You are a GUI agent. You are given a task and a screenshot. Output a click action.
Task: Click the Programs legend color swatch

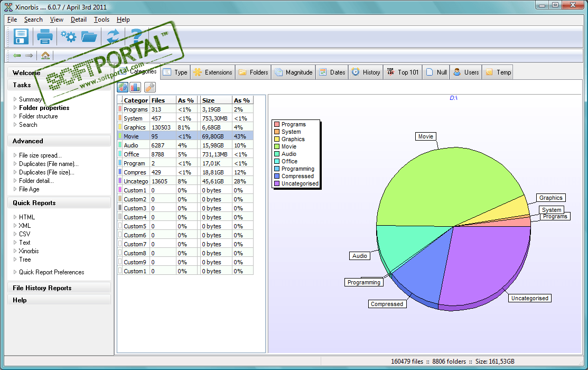[x=277, y=124]
